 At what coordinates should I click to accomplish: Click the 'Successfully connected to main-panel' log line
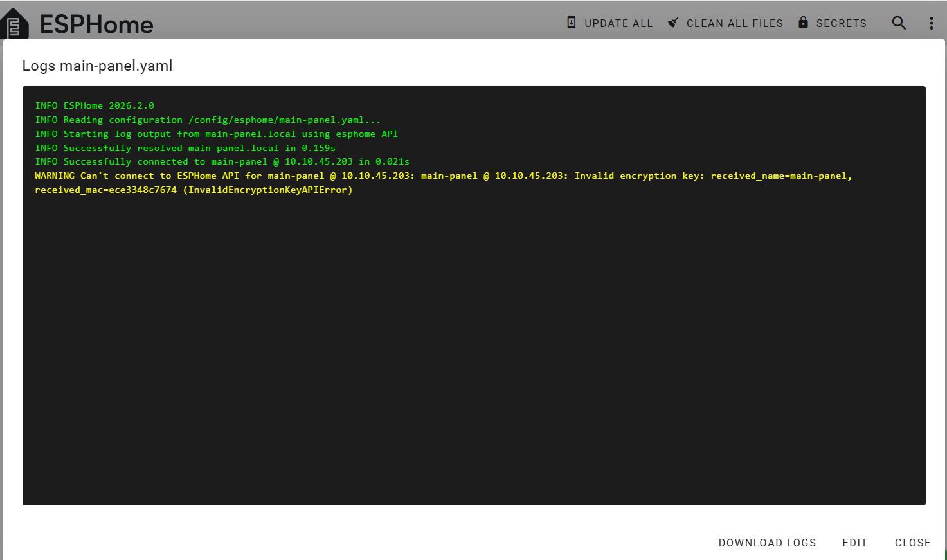tap(222, 161)
